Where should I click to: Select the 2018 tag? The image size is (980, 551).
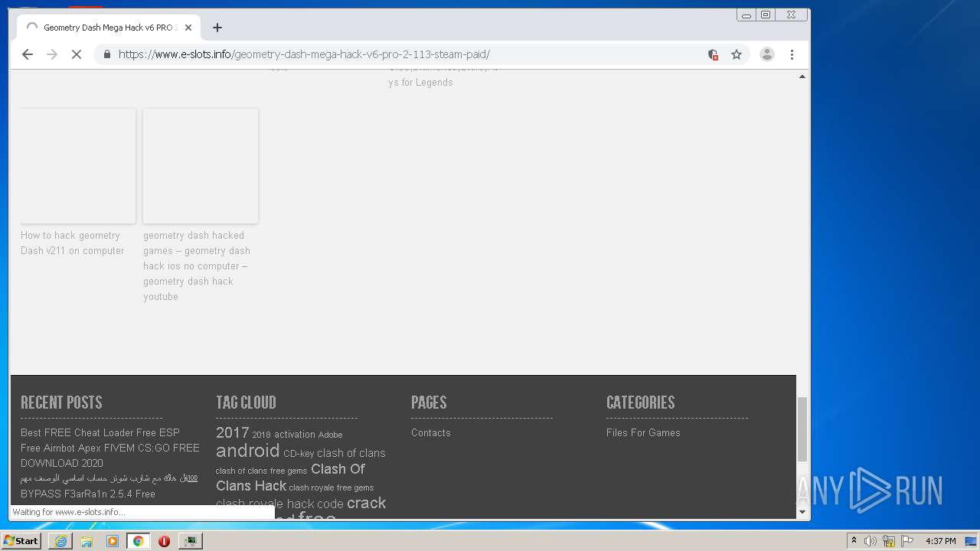[261, 435]
